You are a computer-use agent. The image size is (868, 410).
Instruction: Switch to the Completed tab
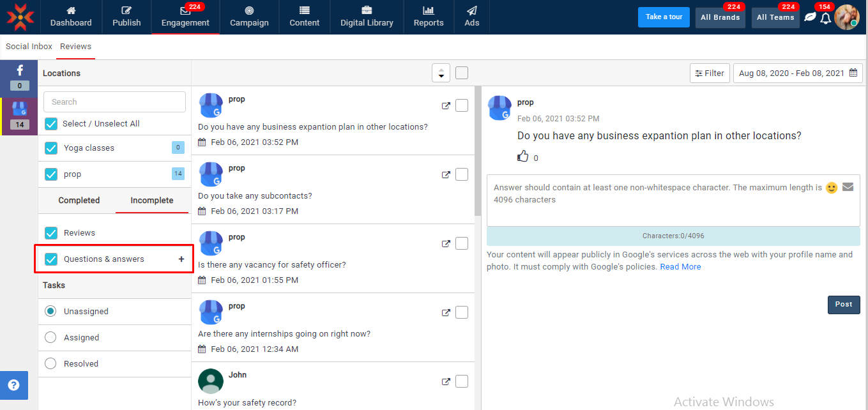point(79,201)
